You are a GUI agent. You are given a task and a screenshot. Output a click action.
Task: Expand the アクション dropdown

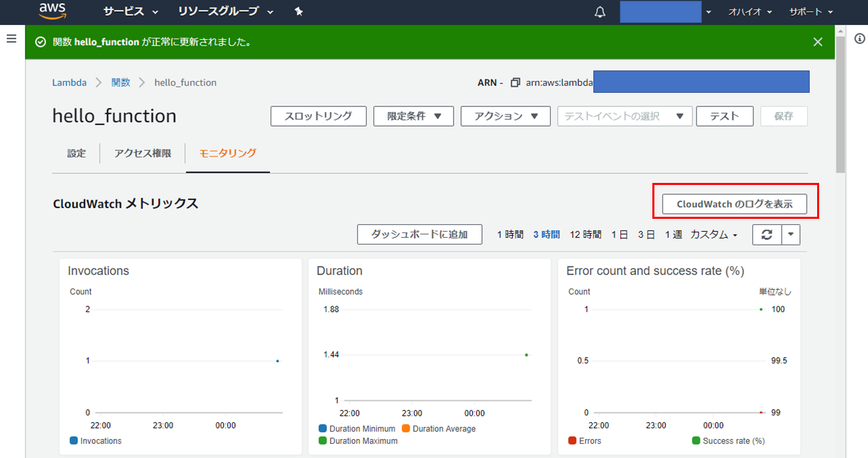click(505, 116)
